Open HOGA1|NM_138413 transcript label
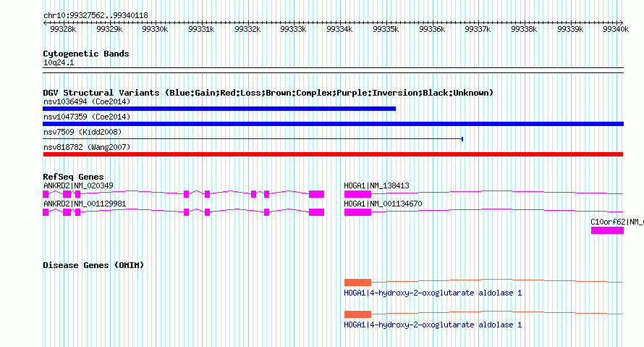This screenshot has width=644, height=347. [376, 185]
